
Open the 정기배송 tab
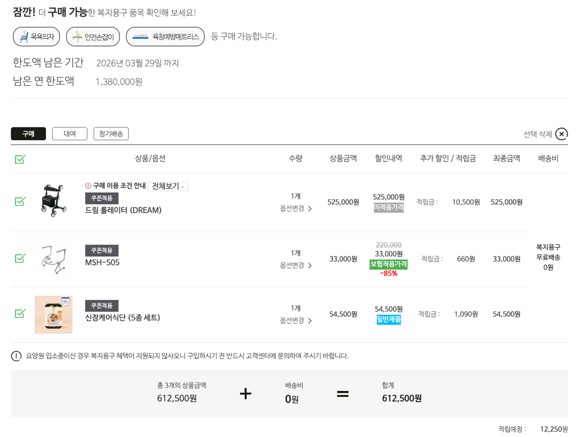tap(111, 134)
